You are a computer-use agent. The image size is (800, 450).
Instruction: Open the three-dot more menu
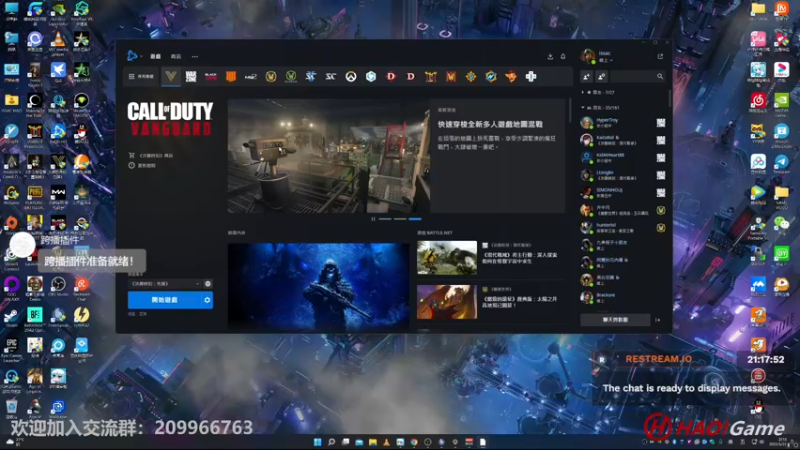195,57
